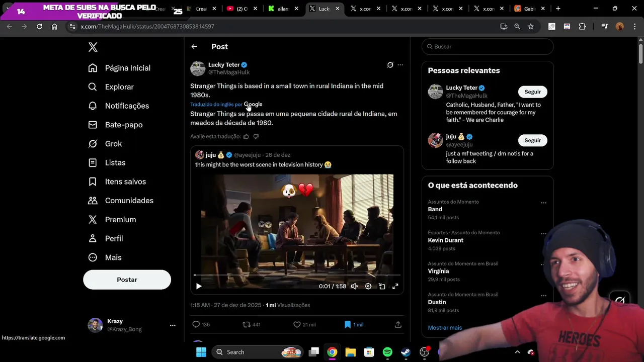Viewport: 644px width, 362px height.
Task: Open a new browser tab
Action: pos(558,9)
